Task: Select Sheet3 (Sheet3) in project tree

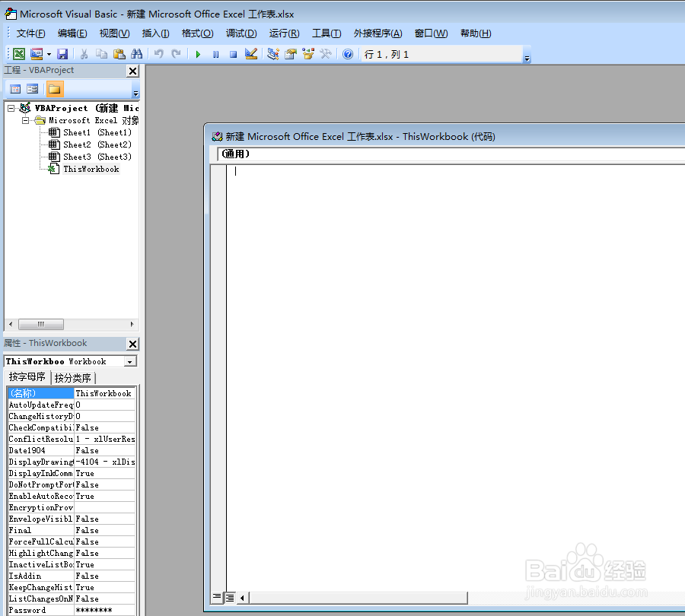Action: click(x=97, y=157)
